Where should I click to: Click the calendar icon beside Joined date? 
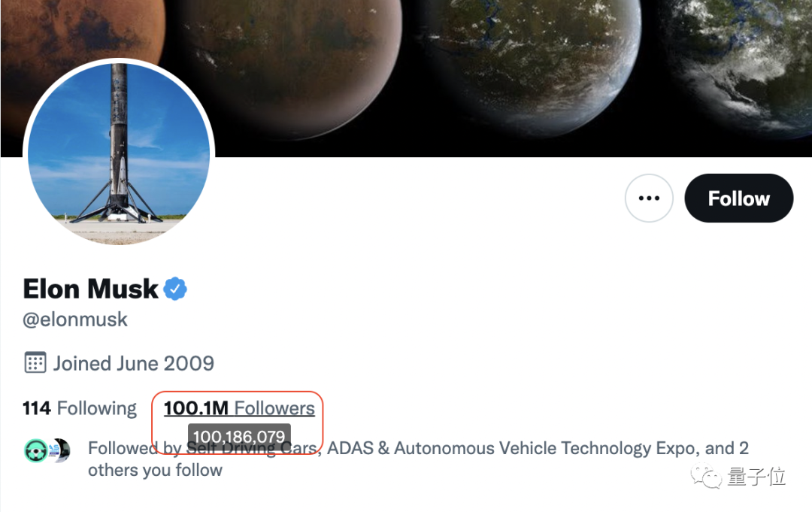[x=35, y=363]
